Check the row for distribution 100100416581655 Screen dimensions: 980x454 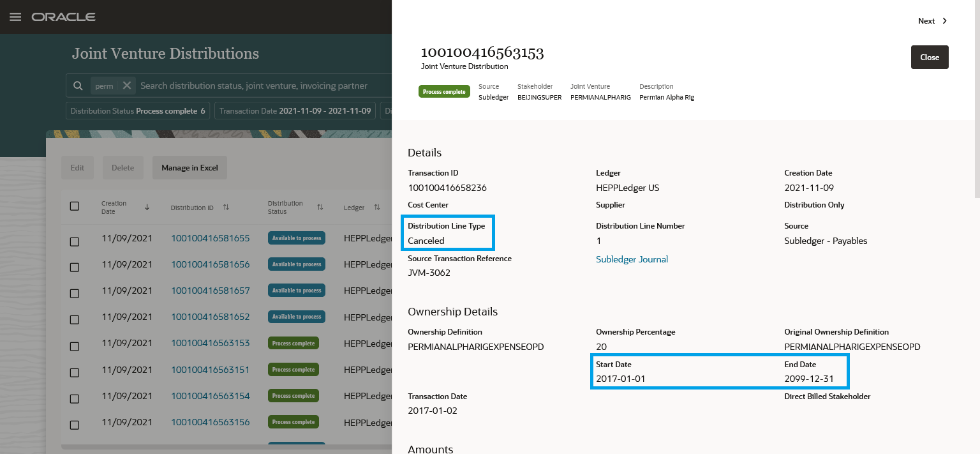75,241
